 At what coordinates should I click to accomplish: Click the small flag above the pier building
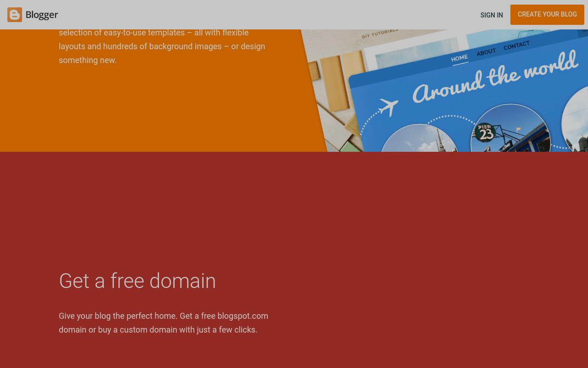(519, 130)
